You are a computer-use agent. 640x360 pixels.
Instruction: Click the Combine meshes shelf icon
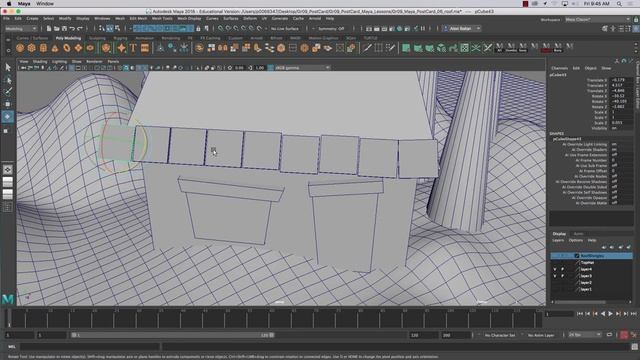pos(199,48)
